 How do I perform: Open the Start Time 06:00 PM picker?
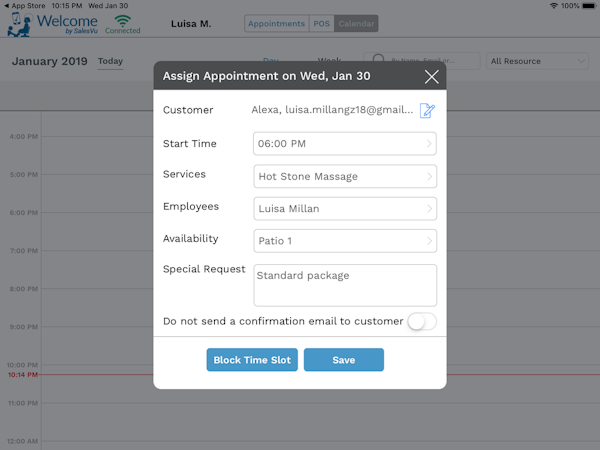click(x=345, y=143)
